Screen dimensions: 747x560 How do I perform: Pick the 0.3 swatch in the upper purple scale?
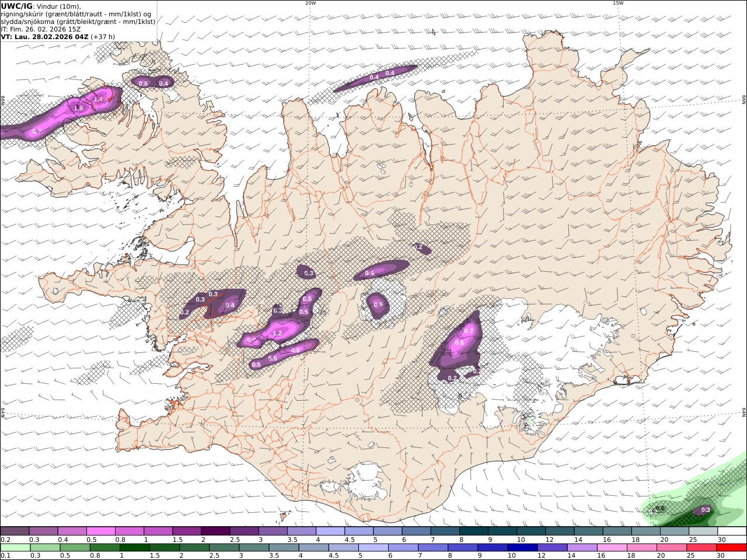pyautogui.click(x=43, y=531)
